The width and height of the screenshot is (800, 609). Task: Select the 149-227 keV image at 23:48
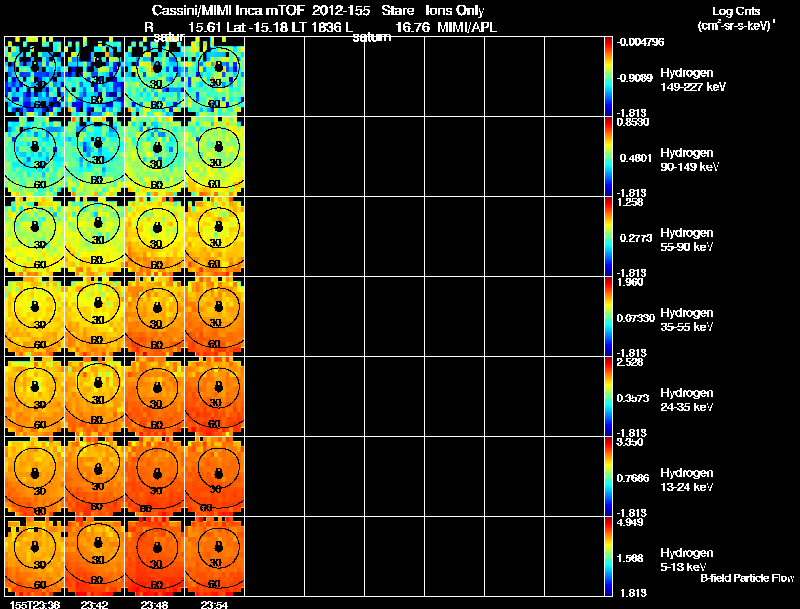[x=155, y=76]
